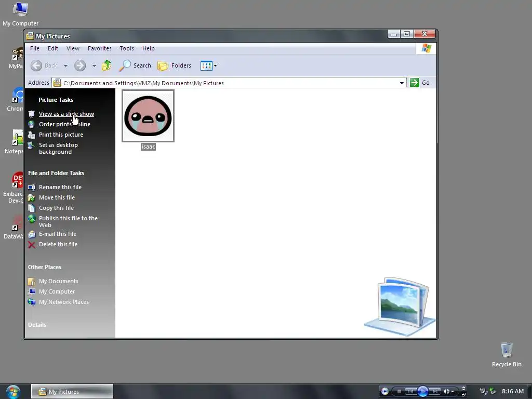Open the Views dropdown arrow

[215, 65]
